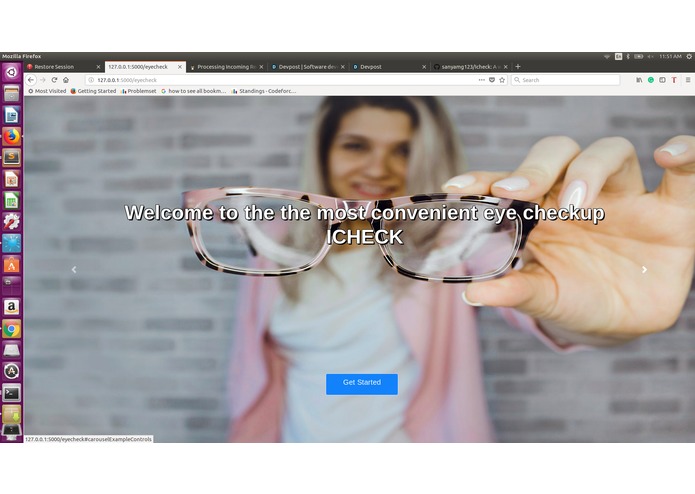Viewport: 695px width, 494px height.
Task: Open Sublime Text from the launcher
Action: pyautogui.click(x=11, y=158)
